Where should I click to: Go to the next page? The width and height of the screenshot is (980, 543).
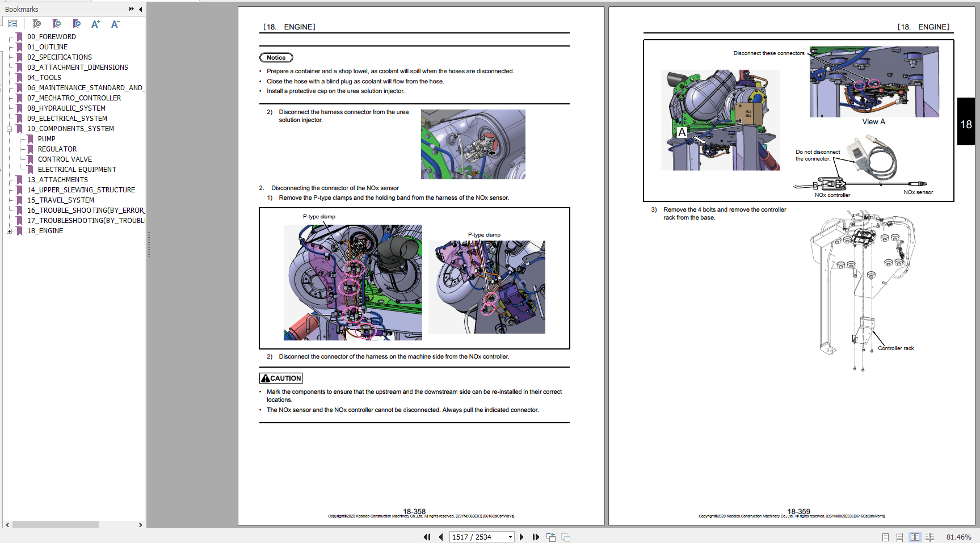[521, 537]
